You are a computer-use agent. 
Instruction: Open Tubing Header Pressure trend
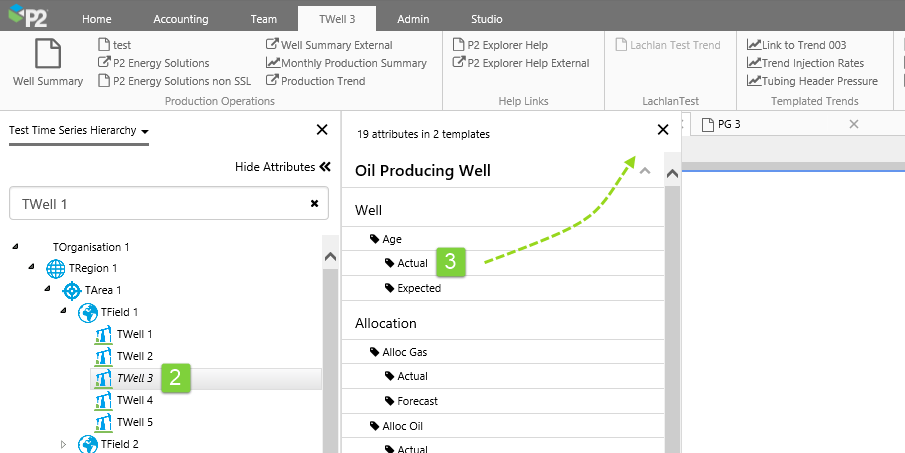tap(812, 81)
